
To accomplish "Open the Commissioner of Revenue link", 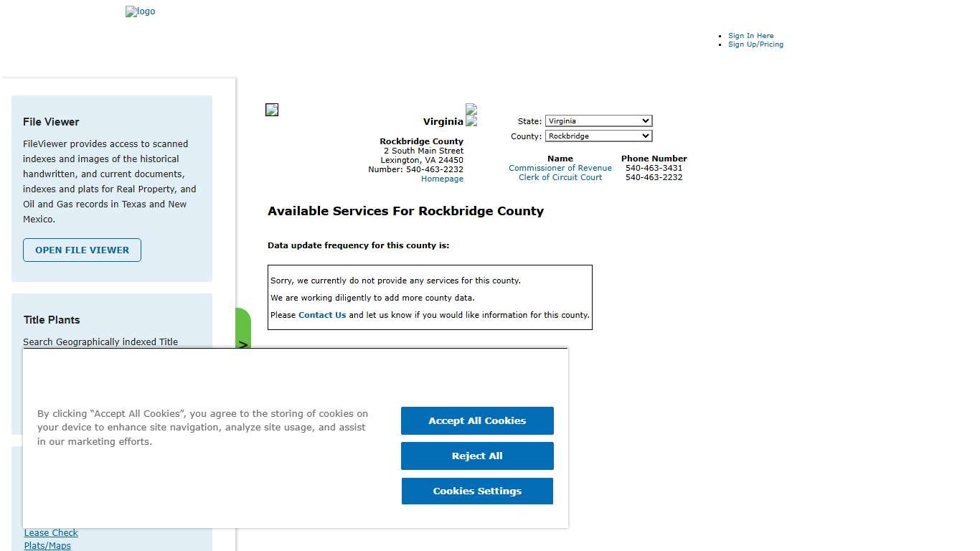I will click(x=560, y=168).
